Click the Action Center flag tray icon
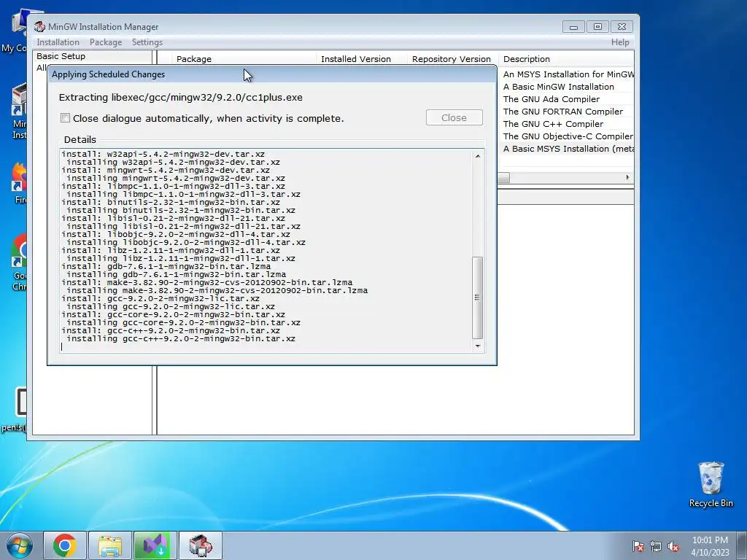 [x=638, y=546]
